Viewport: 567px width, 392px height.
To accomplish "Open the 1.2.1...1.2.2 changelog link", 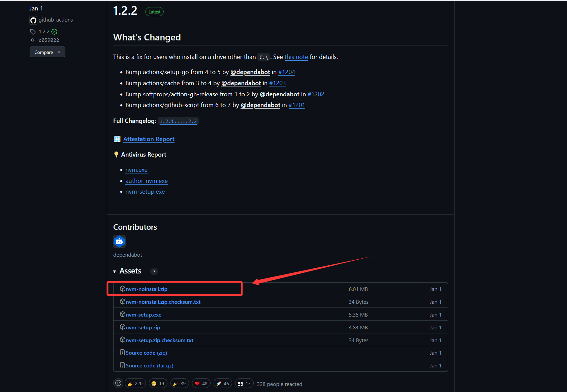I will pyautogui.click(x=178, y=121).
